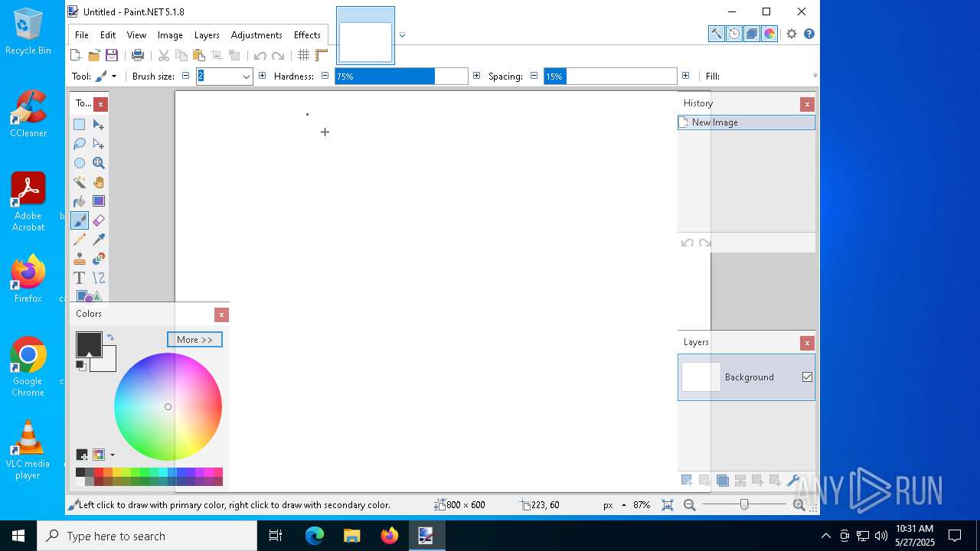Open the Tool chooser dropdown
Image resolution: width=980 pixels, height=551 pixels.
[106, 77]
